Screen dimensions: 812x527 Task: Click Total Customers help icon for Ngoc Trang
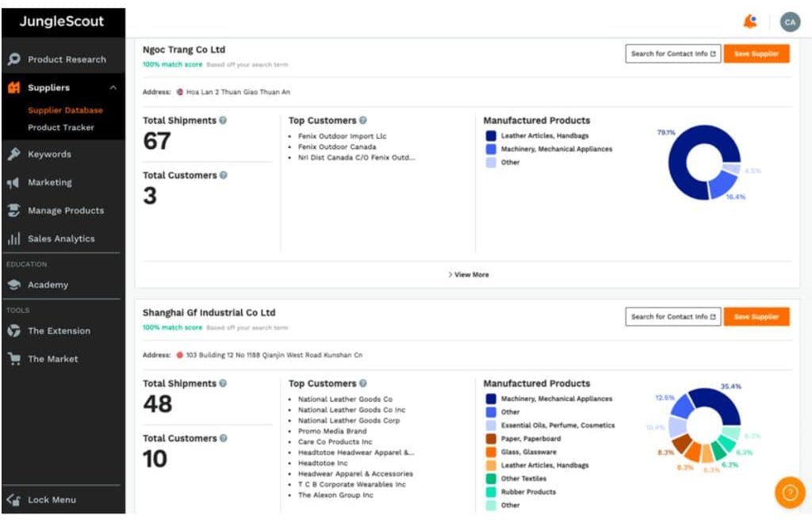point(223,175)
